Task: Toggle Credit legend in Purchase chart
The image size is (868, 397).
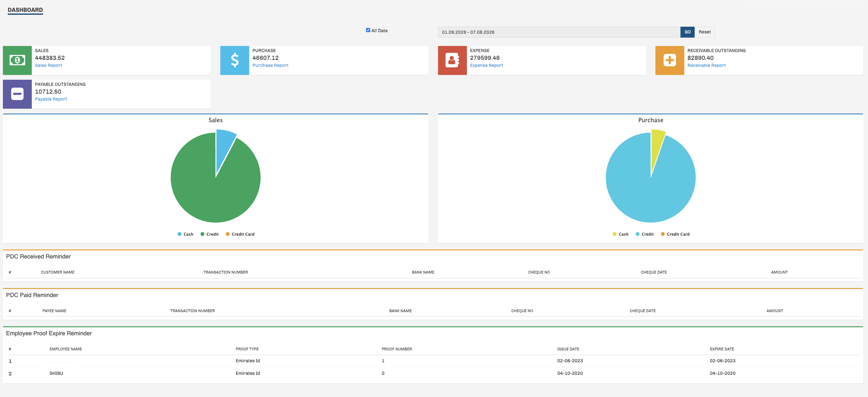Action: click(x=644, y=234)
